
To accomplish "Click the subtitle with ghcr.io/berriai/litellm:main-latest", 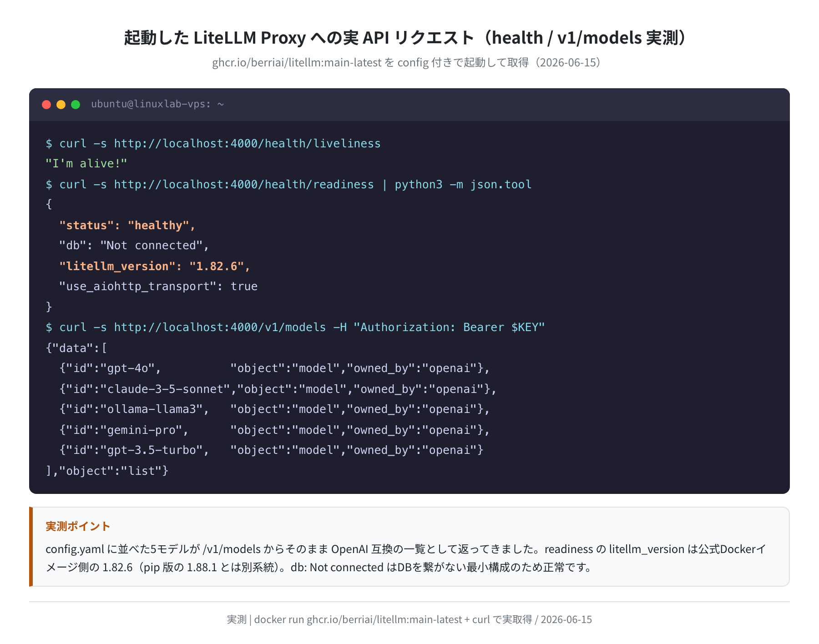I will click(x=408, y=62).
